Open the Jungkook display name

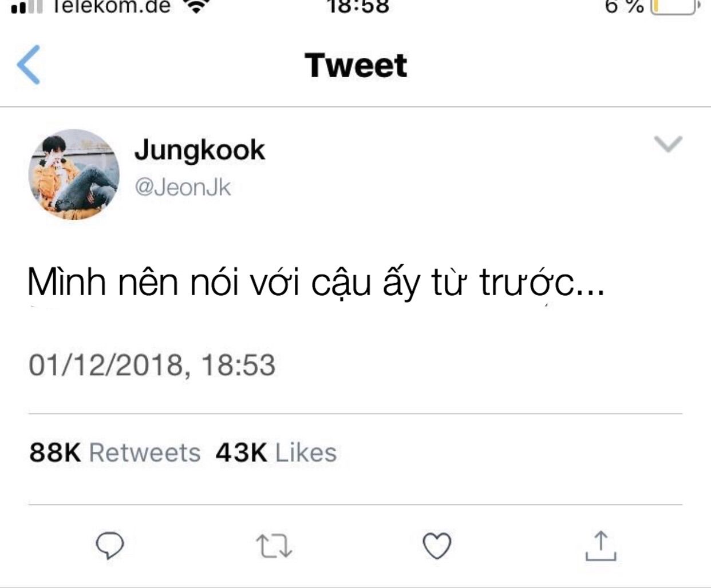[x=200, y=150]
